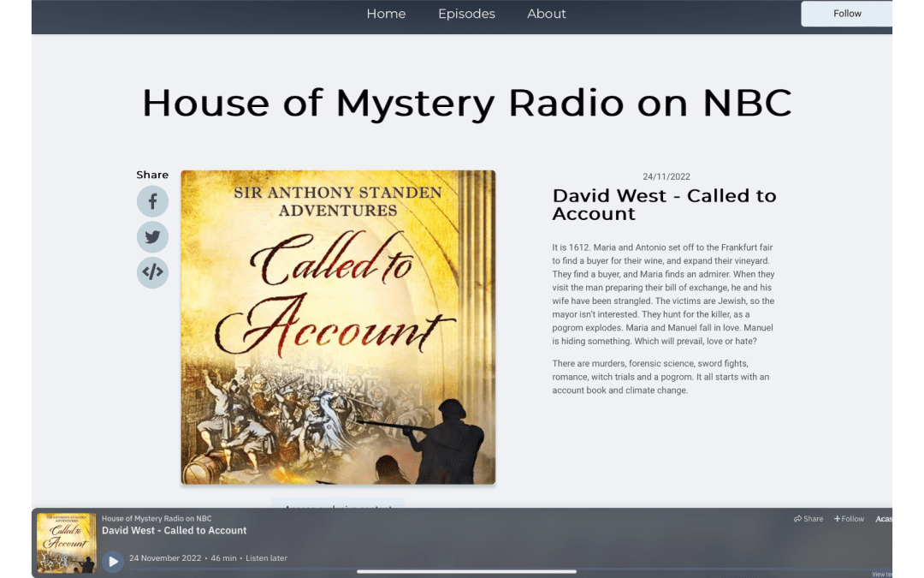This screenshot has width=924, height=578.
Task: Click the paragraph starting 'There are murders'
Action: tap(660, 377)
